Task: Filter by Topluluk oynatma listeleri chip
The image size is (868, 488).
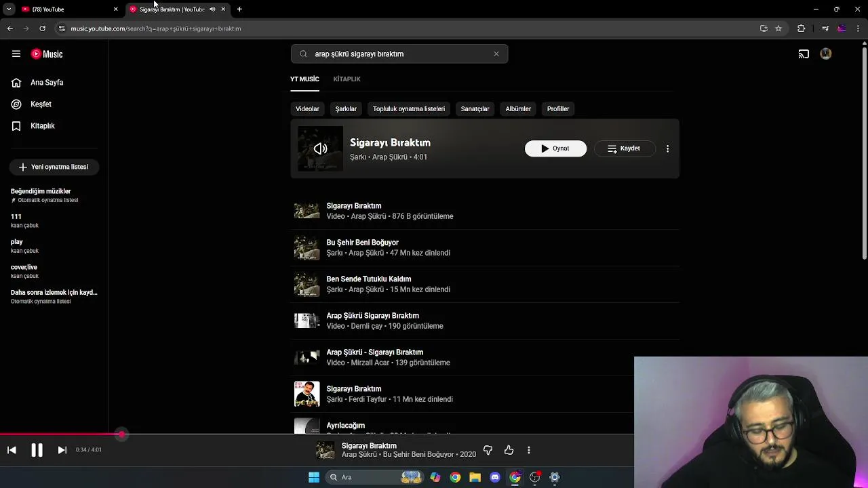Action: (409, 109)
